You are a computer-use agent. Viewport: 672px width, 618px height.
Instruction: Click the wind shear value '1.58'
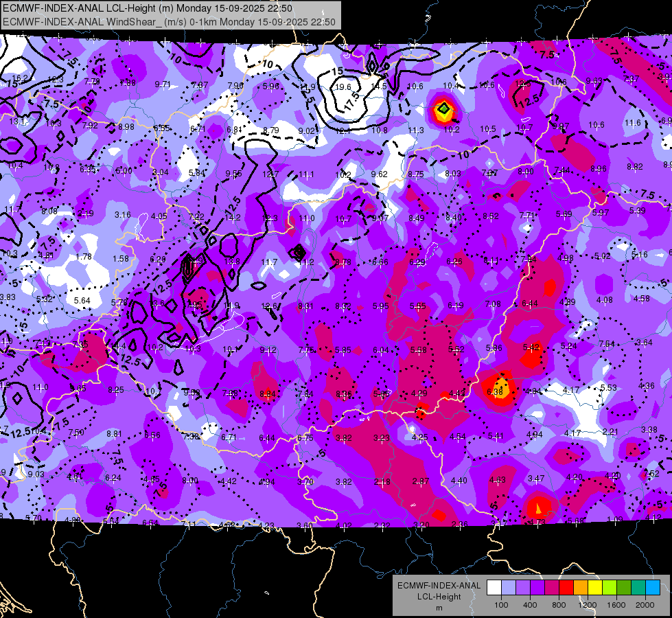120,259
